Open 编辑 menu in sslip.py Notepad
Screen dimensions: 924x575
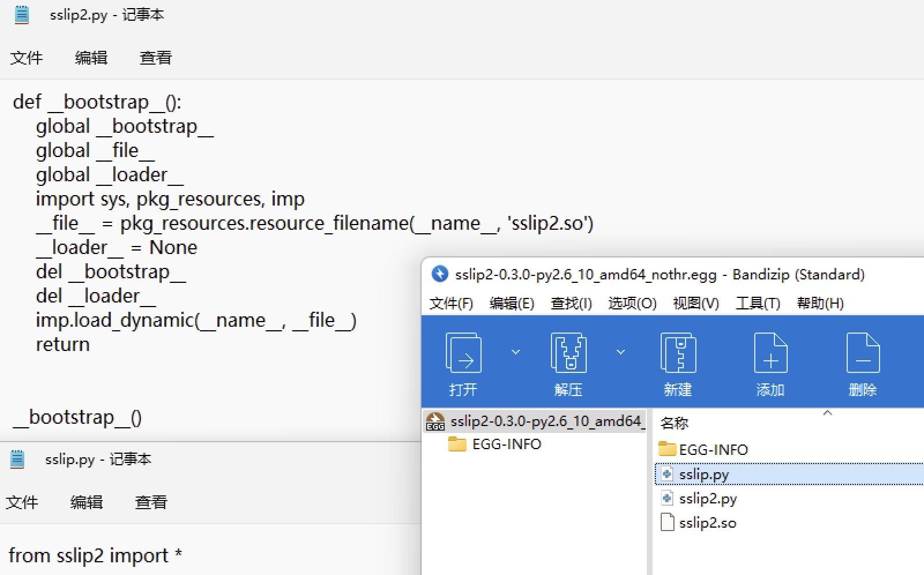click(x=87, y=502)
